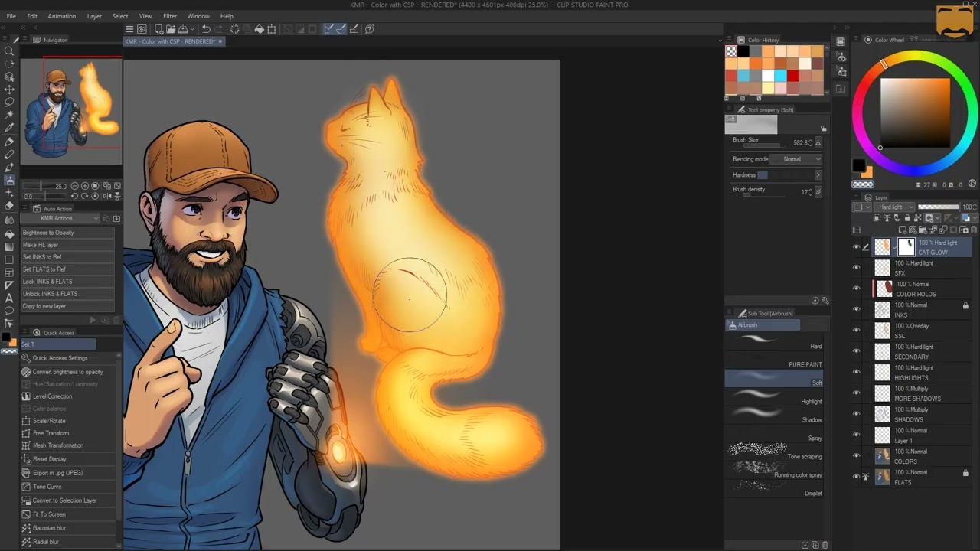Select the Highlight airbrush sub tool
Image resolution: width=980 pixels, height=551 pixels.
774,396
